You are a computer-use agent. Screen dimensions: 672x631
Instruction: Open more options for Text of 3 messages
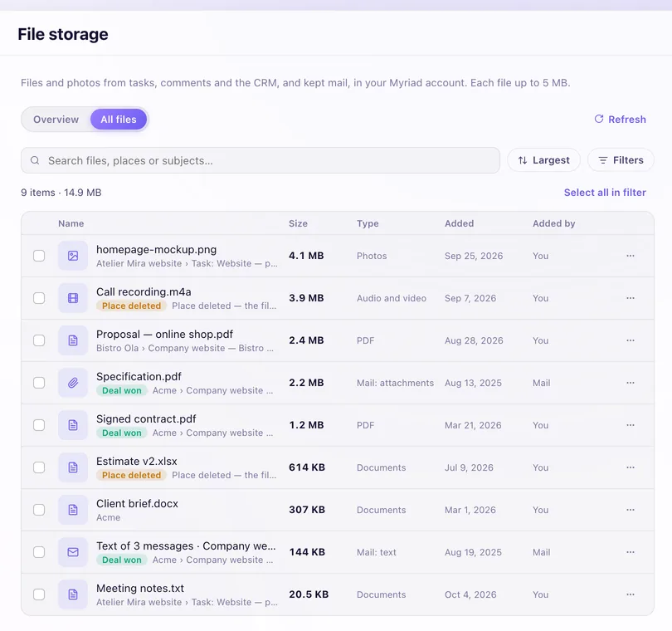pyautogui.click(x=630, y=552)
